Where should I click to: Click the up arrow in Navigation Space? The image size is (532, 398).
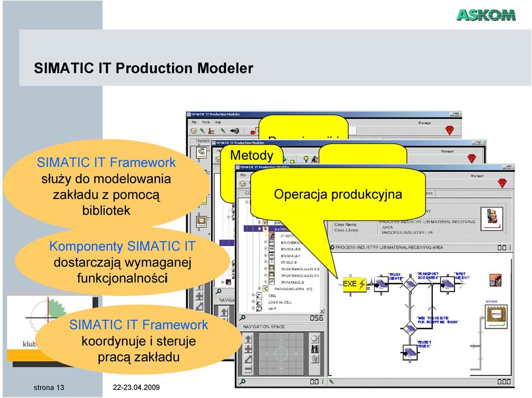[x=248, y=339]
